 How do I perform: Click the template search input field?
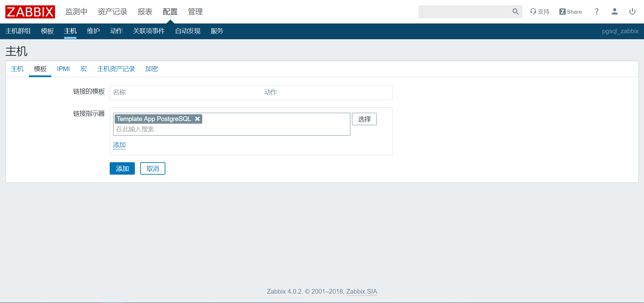[x=231, y=129]
